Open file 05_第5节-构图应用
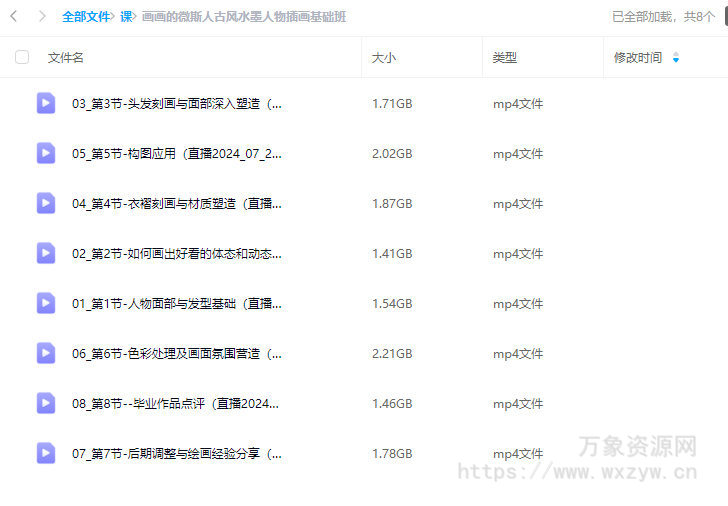728x506 pixels. pos(177,154)
